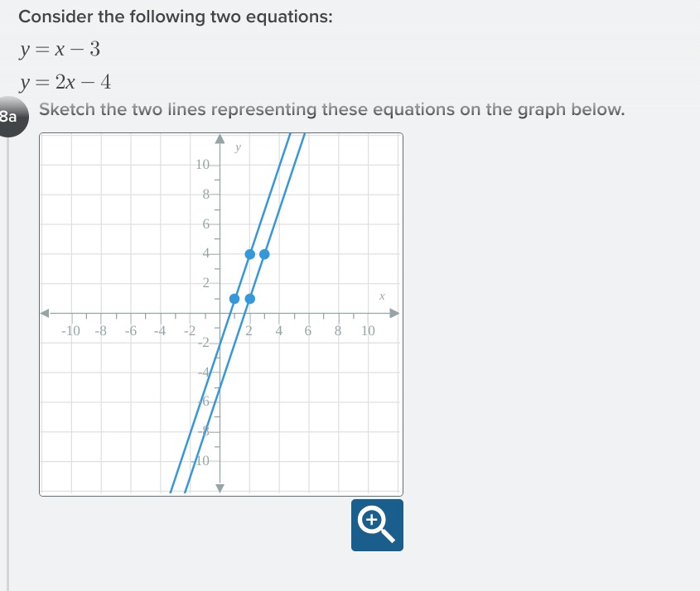Click the 10 label on x-axis

(x=368, y=330)
